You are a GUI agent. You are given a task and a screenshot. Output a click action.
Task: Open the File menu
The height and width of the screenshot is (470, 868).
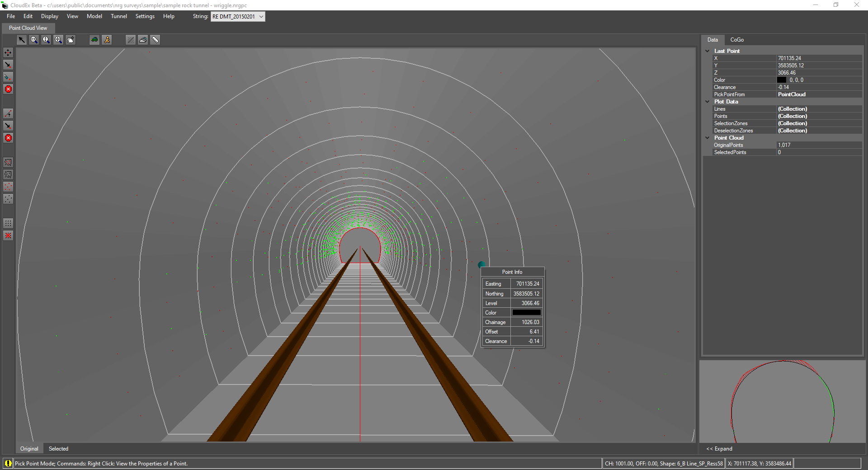[11, 16]
